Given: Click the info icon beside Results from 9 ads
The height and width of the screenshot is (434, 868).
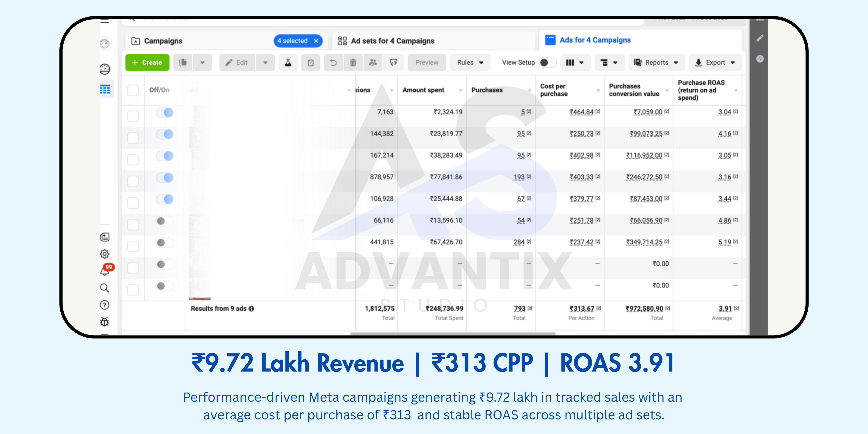Looking at the screenshot, I should [x=251, y=308].
